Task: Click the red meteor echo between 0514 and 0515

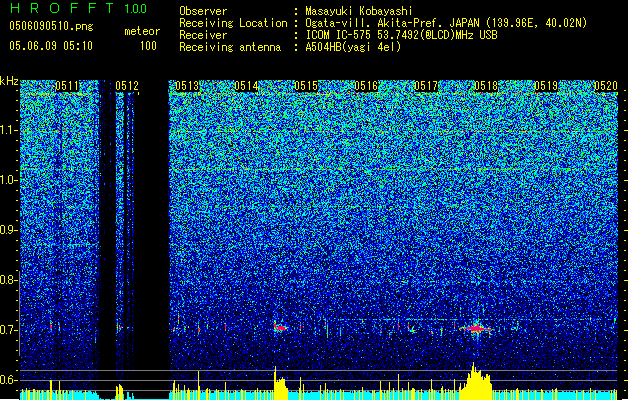Action: [281, 328]
